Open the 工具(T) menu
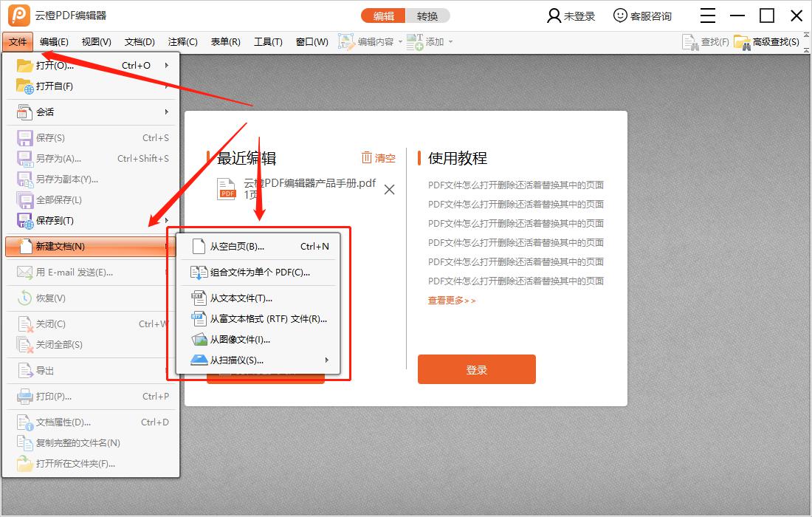Screen dimensions: 812x517 [268, 41]
